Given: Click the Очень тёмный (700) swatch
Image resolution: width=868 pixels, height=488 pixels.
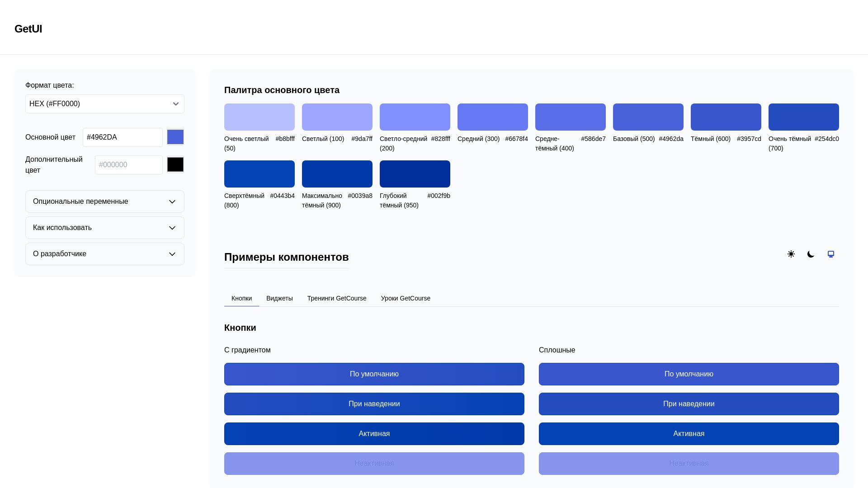Looking at the screenshot, I should (804, 117).
